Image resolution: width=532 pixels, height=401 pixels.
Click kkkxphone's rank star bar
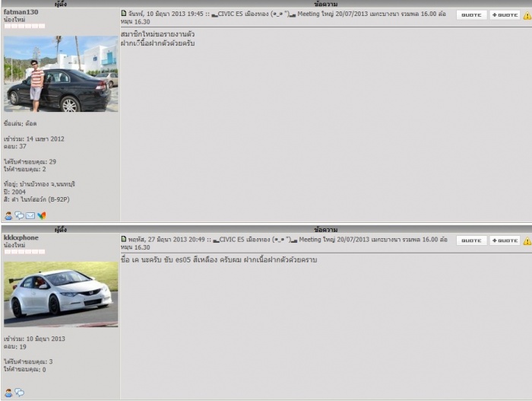(24, 252)
